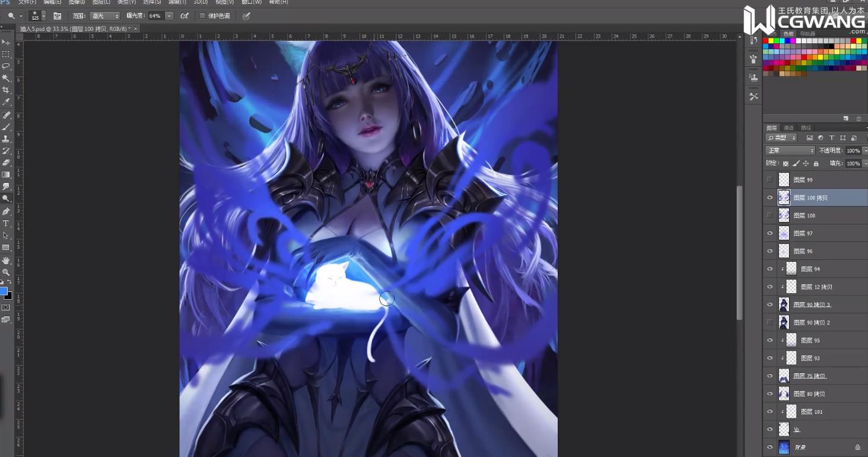868x457 pixels.
Task: Select the Gradient tool
Action: click(6, 174)
